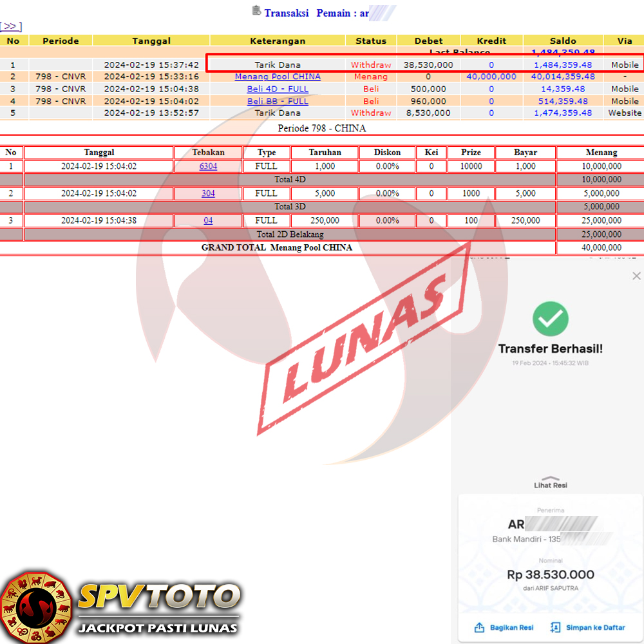This screenshot has height=644, width=644.
Task: Click the green success checkmark icon
Action: pos(550,319)
